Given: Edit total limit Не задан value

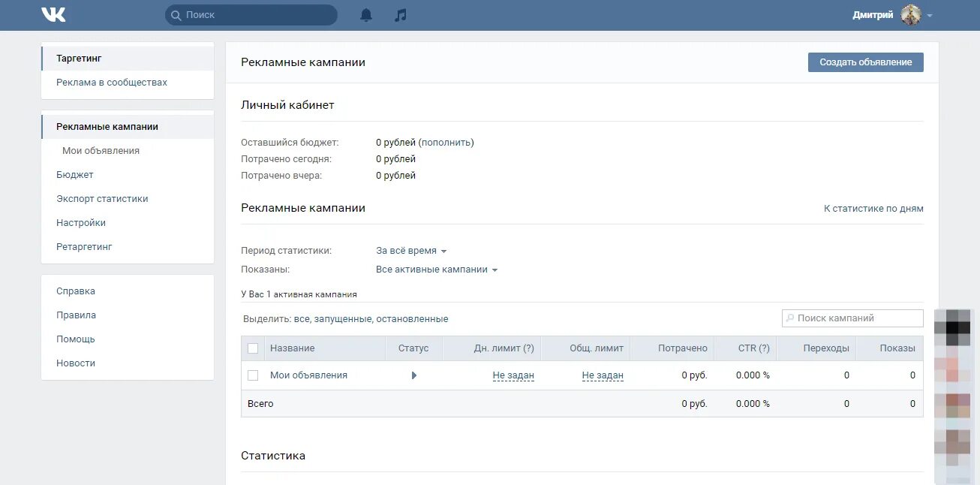Looking at the screenshot, I should [603, 375].
